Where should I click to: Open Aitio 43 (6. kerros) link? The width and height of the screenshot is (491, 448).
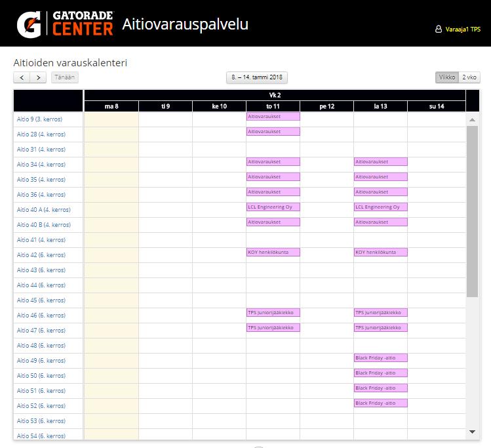click(41, 270)
